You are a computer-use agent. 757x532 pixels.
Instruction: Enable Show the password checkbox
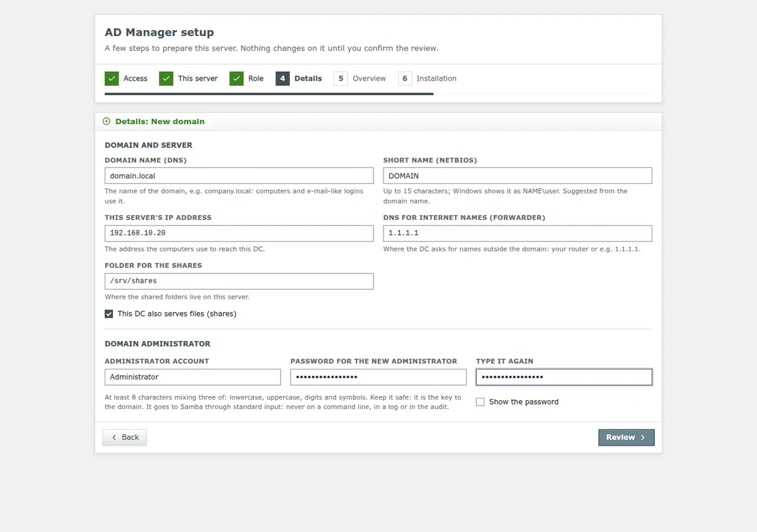point(480,402)
